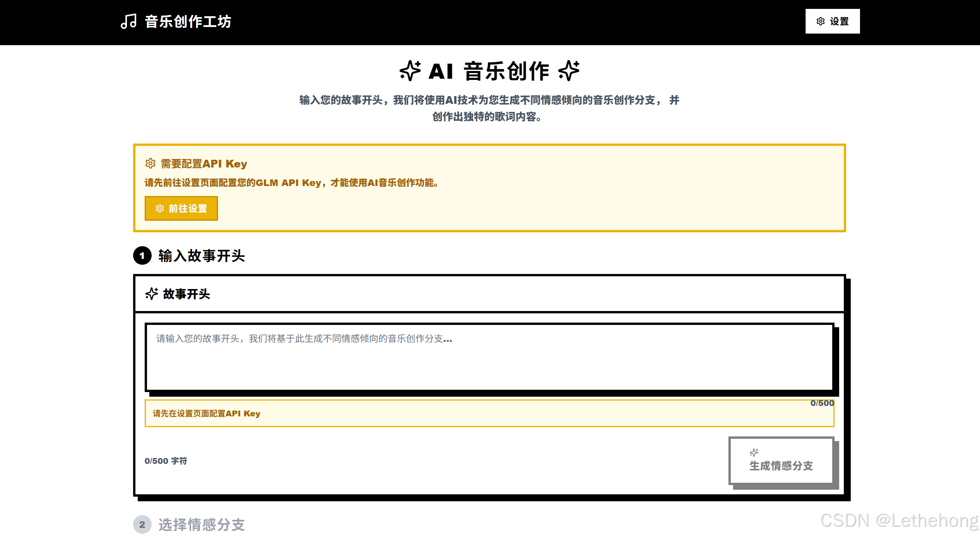Viewport: 980px width, 536px height.
Task: Open the 设置 settings page
Action: (832, 21)
